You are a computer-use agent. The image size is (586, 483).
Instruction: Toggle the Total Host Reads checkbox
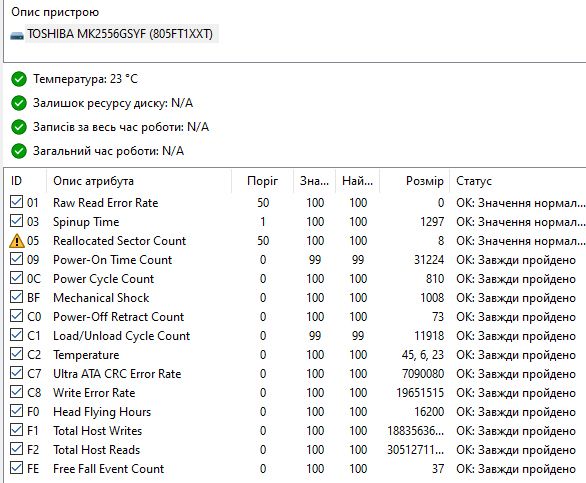pyautogui.click(x=16, y=449)
